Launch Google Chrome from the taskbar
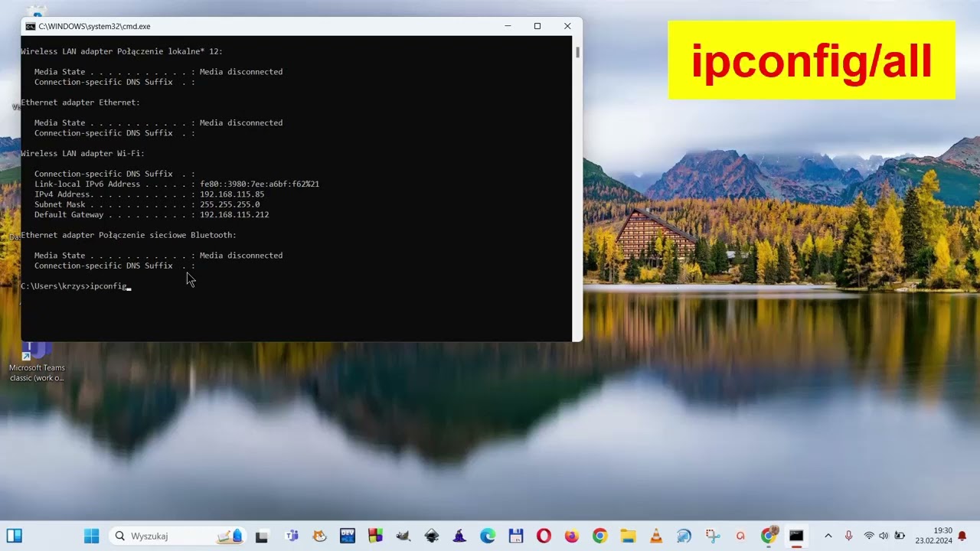This screenshot has width=980, height=551. pos(600,536)
